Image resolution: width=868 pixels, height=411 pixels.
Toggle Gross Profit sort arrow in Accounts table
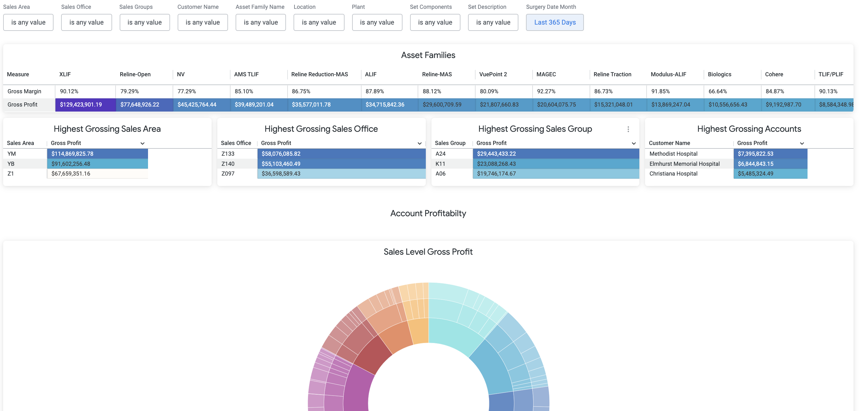[802, 143]
